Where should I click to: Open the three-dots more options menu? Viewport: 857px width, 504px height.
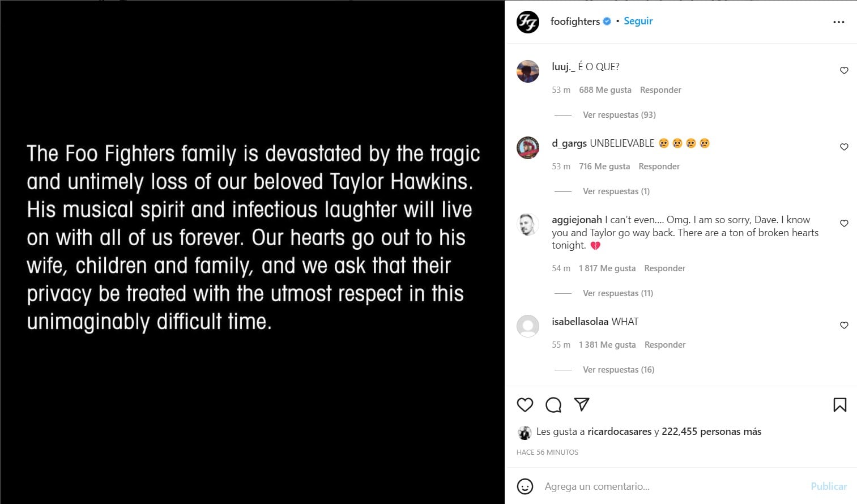tap(839, 22)
